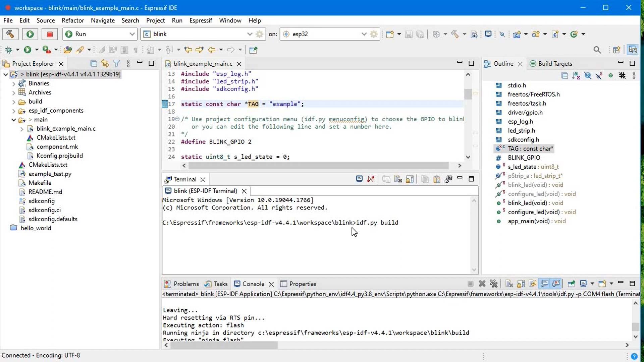The width and height of the screenshot is (644, 362).
Task: Stop the running application
Action: (49, 34)
